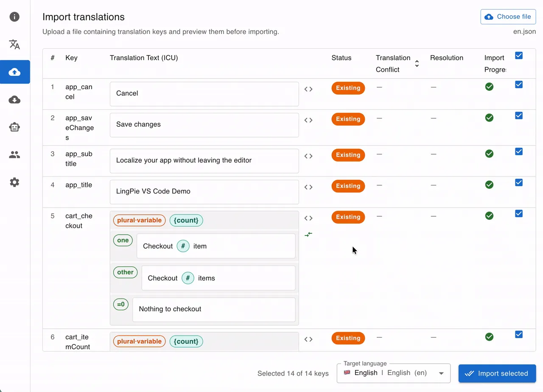The width and height of the screenshot is (543, 392).
Task: Open the info page in sidebar
Action: point(14,17)
